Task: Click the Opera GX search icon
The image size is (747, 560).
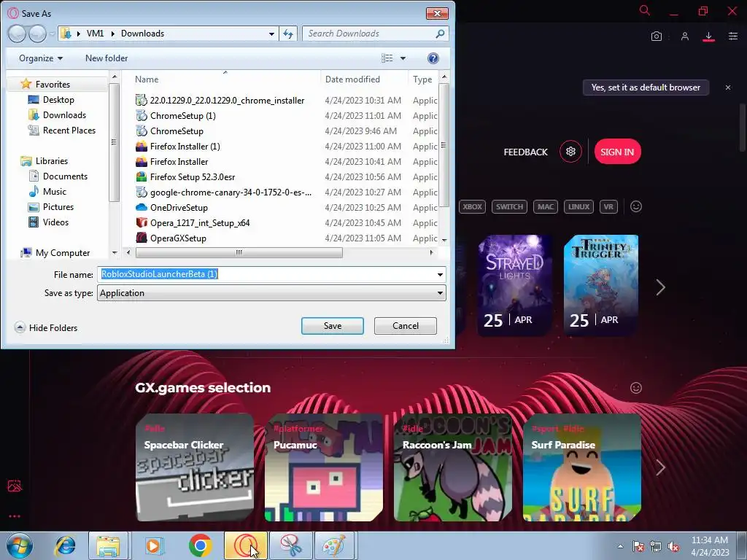Action: pos(645,10)
